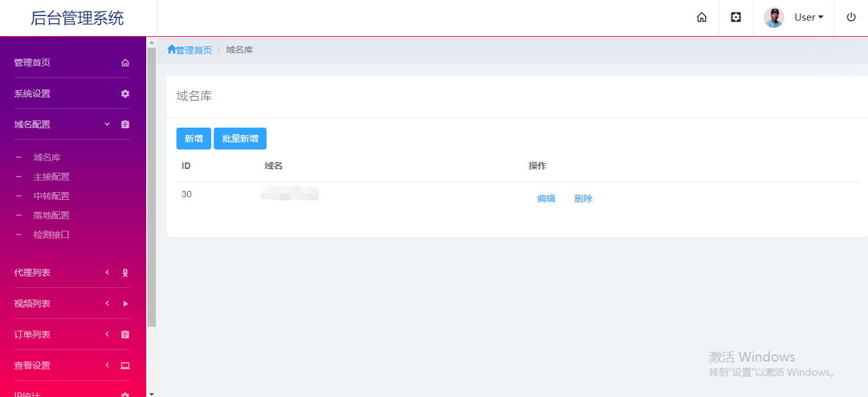Open 管理首页 in the sidebar
The width and height of the screenshot is (868, 397).
[32, 63]
